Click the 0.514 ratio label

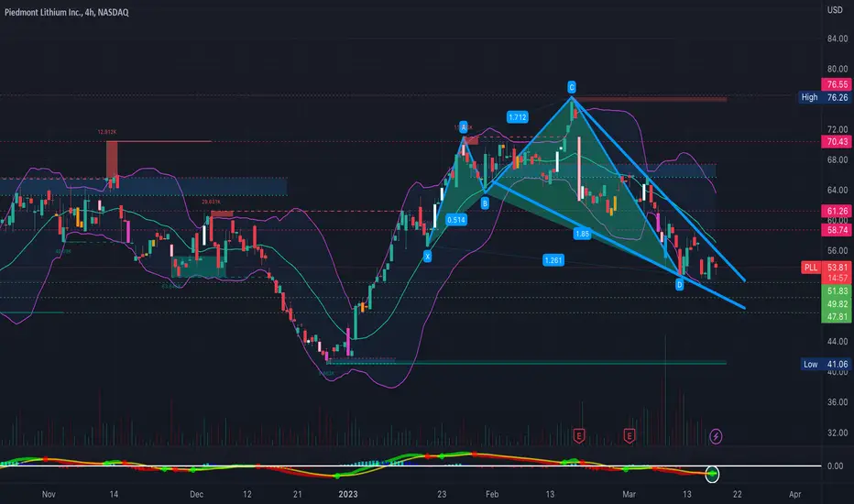coord(456,220)
